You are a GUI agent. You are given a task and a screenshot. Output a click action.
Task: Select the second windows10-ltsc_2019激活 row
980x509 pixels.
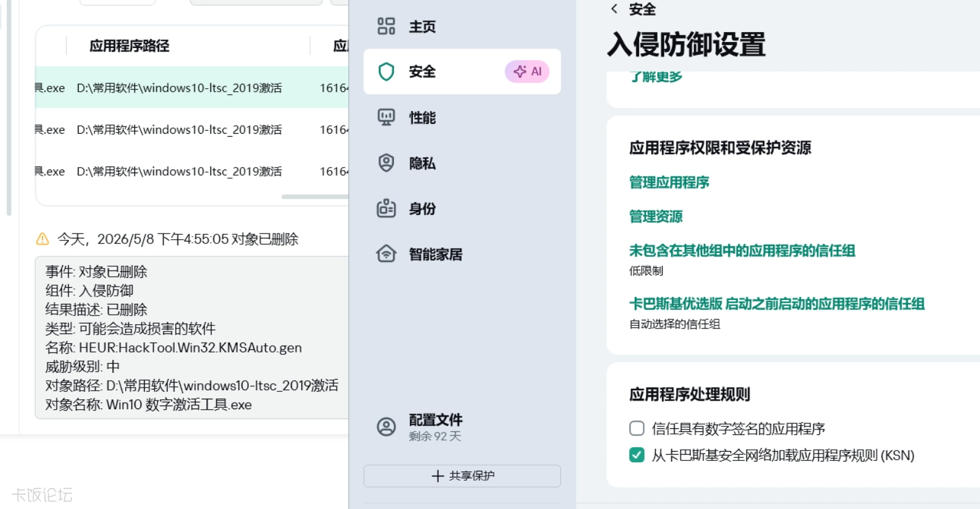click(x=192, y=129)
